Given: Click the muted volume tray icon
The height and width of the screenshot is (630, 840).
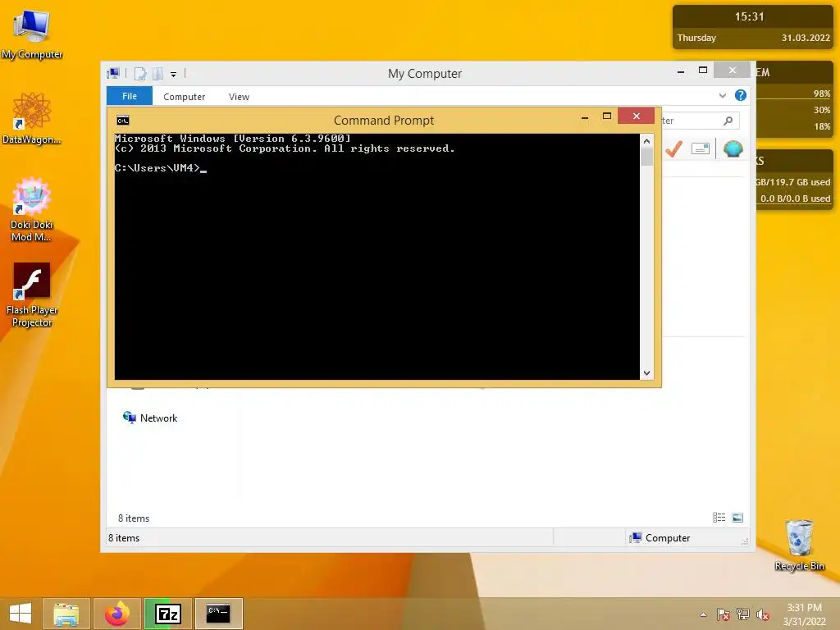Looking at the screenshot, I should pos(763,614).
